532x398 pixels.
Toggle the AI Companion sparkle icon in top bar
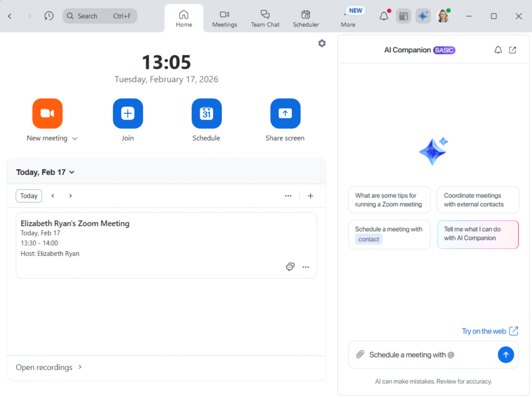[423, 16]
